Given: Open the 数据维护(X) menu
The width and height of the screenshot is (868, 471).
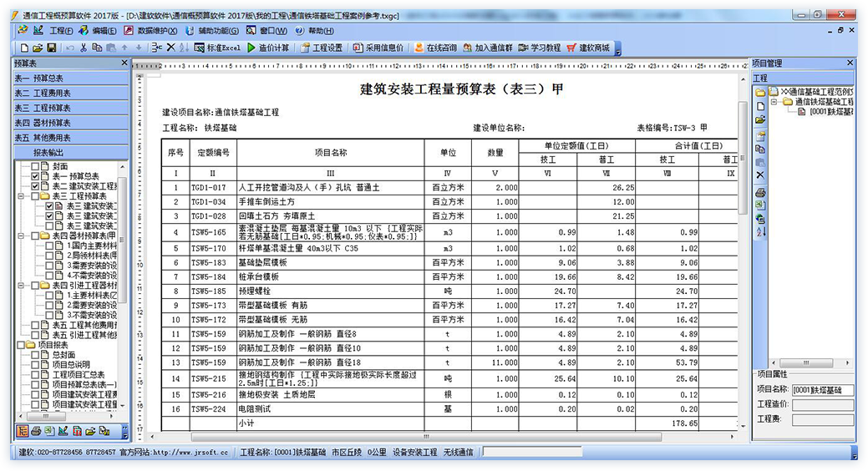Looking at the screenshot, I should tap(157, 31).
